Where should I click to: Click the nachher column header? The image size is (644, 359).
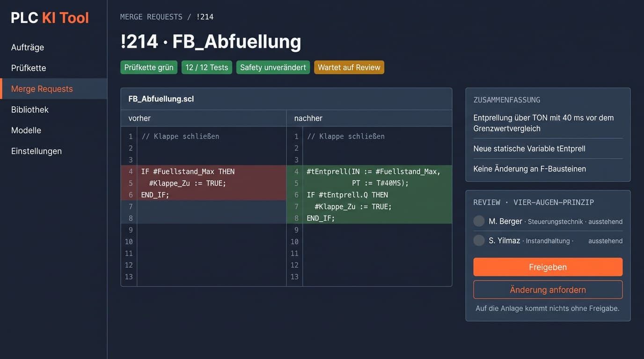[x=308, y=118]
